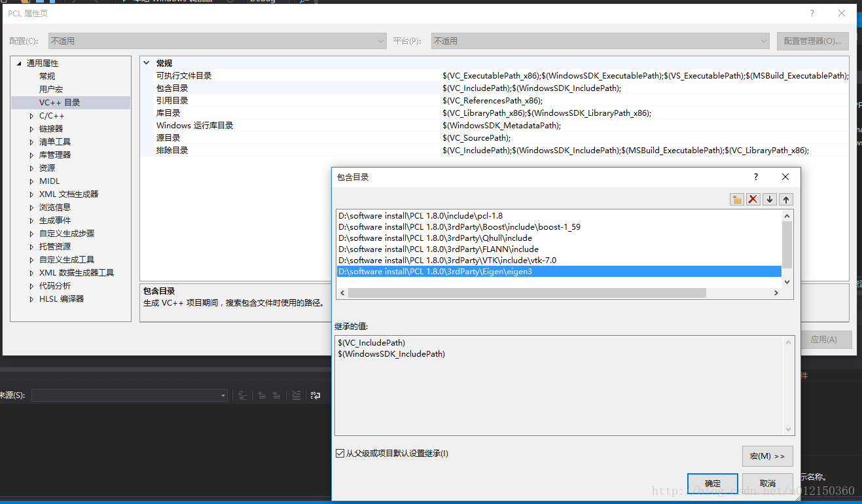
Task: Click the 引用目录 property row
Action: click(x=495, y=101)
